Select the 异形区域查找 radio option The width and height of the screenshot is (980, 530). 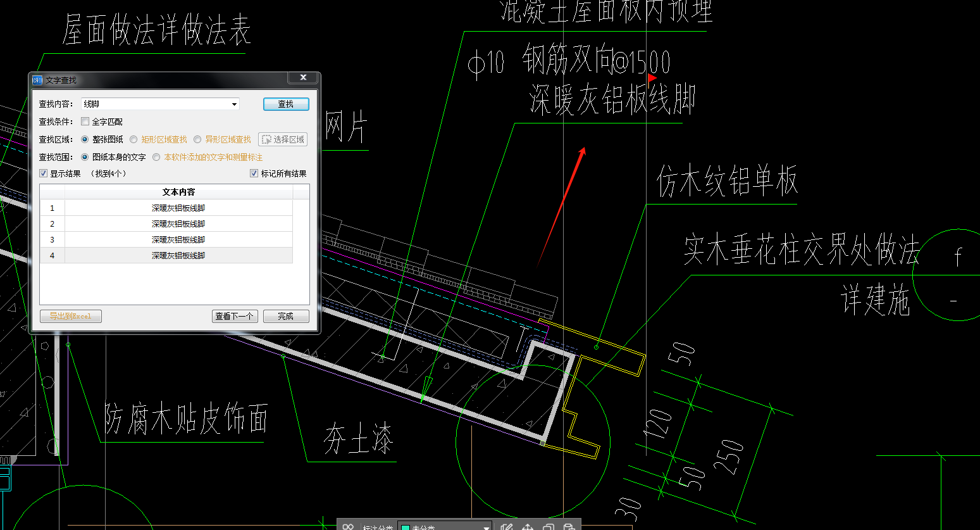197,139
